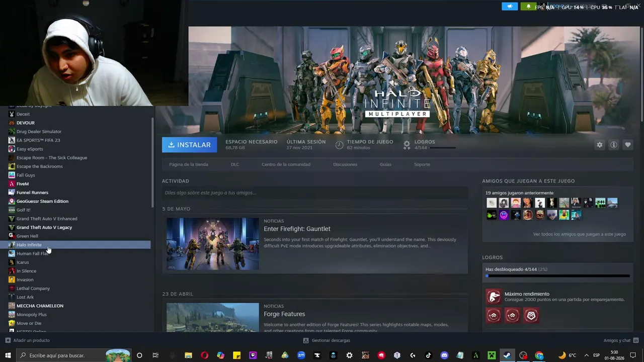This screenshot has height=362, width=644.
Task: Click the Cortana circle on the taskbar
Action: coord(139,355)
